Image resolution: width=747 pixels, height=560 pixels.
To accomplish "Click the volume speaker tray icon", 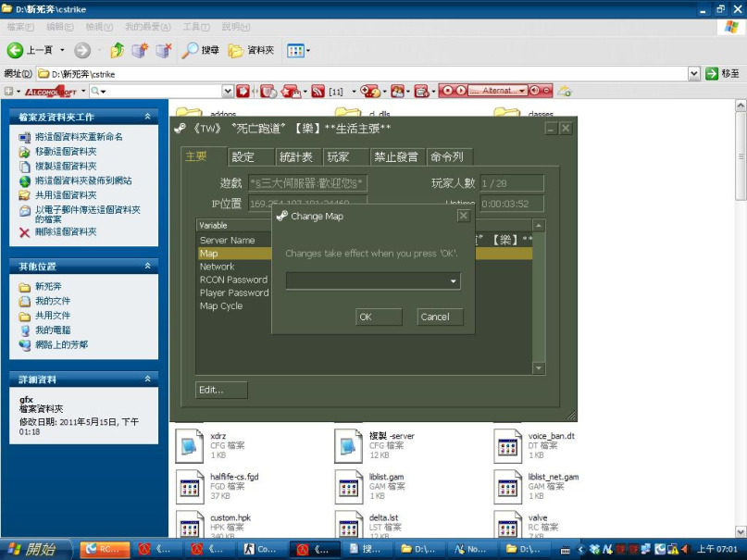I will tap(686, 549).
